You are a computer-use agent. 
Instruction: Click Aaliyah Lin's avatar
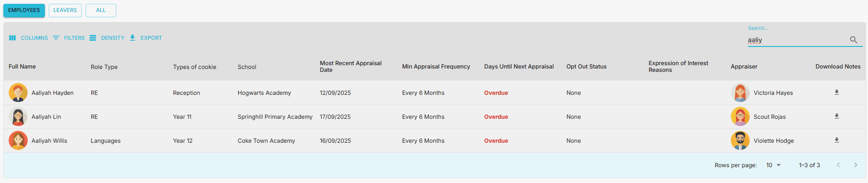pos(18,116)
